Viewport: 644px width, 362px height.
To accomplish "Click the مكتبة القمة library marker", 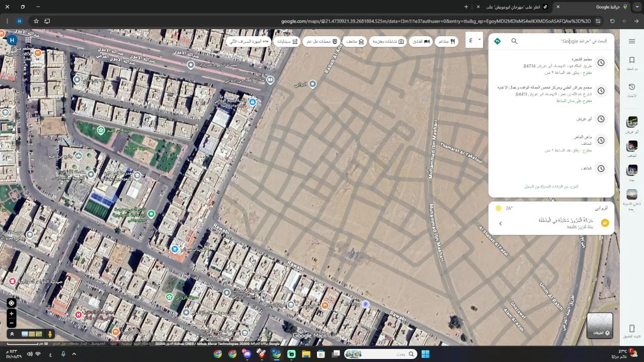I will pyautogui.click(x=270, y=79).
